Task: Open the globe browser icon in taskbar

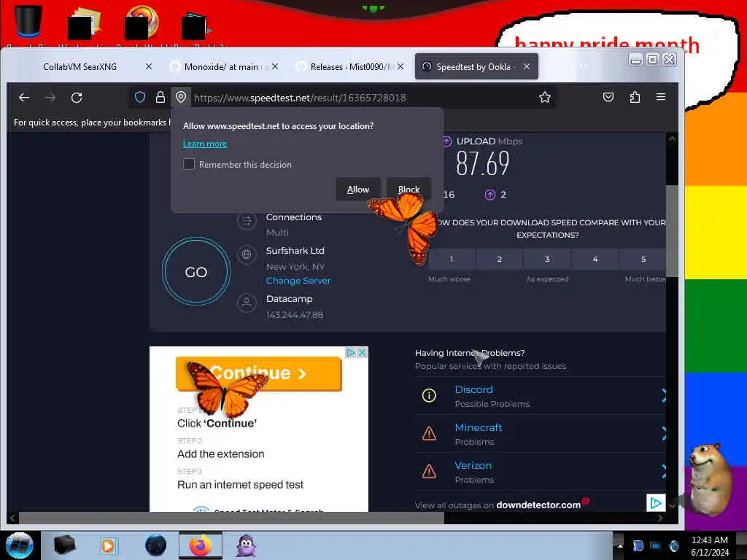Action: pyautogui.click(x=155, y=545)
